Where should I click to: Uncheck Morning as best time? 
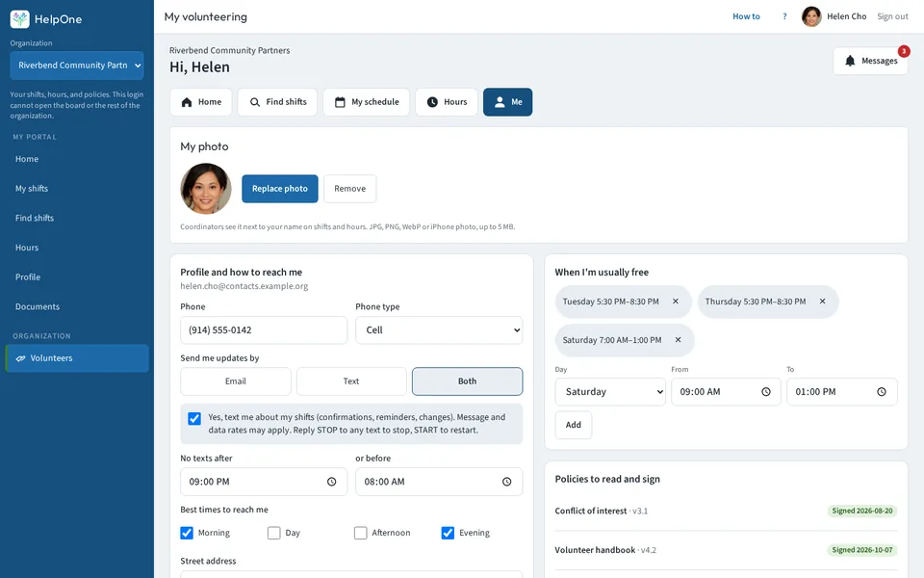tap(187, 533)
